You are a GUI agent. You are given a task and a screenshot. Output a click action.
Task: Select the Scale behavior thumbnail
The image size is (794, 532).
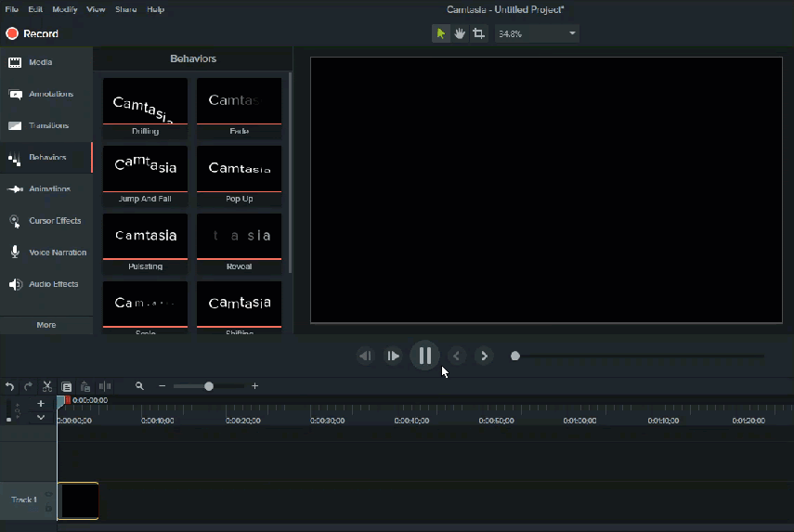145,307
